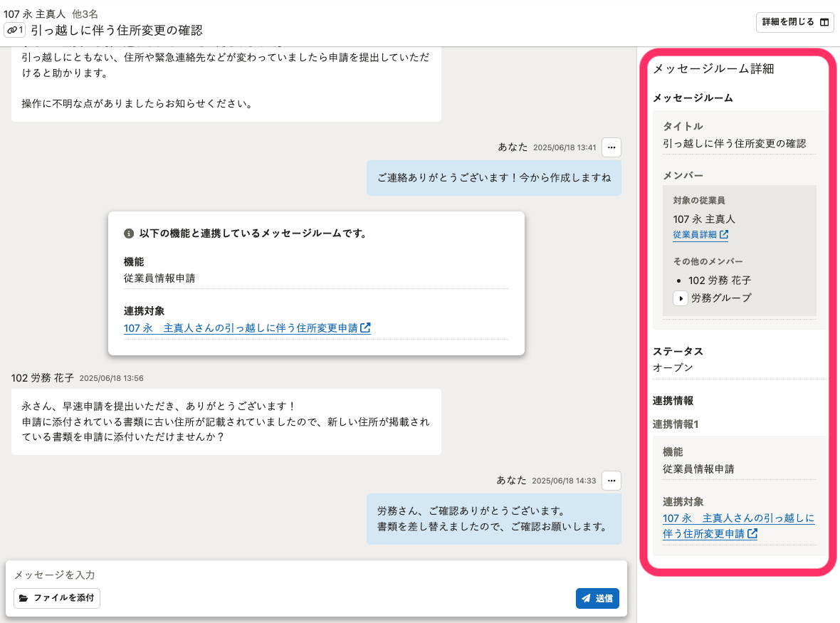The width and height of the screenshot is (840, 623).
Task: Open more options for the 14:33 message
Action: pos(611,481)
